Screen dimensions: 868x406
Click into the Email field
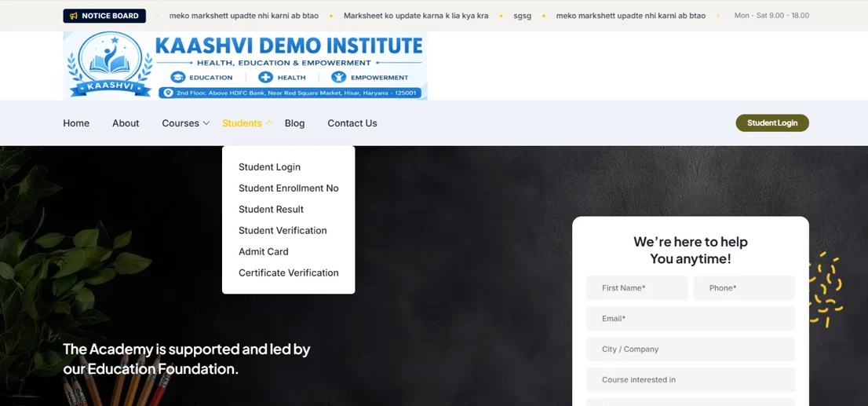click(x=691, y=319)
